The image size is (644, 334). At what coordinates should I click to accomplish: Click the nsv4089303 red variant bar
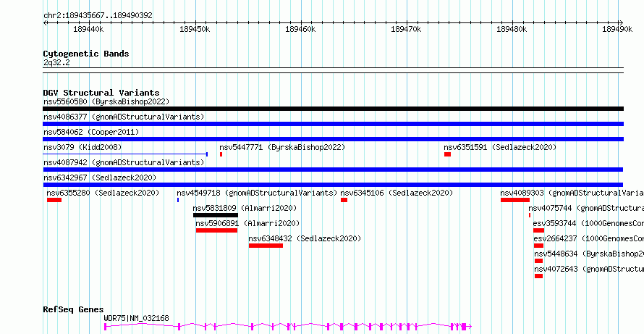[515, 200]
